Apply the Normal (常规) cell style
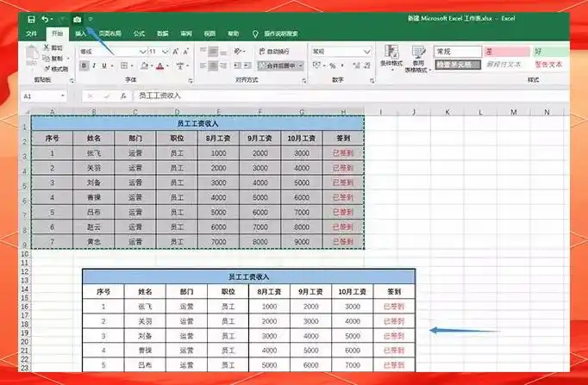Screen dimensions: 588x385 [x=458, y=52]
